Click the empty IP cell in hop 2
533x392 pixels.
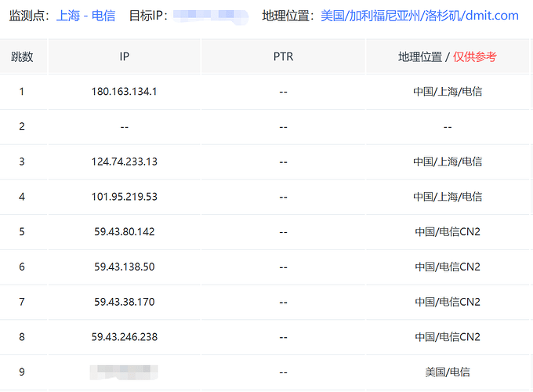[x=125, y=127]
